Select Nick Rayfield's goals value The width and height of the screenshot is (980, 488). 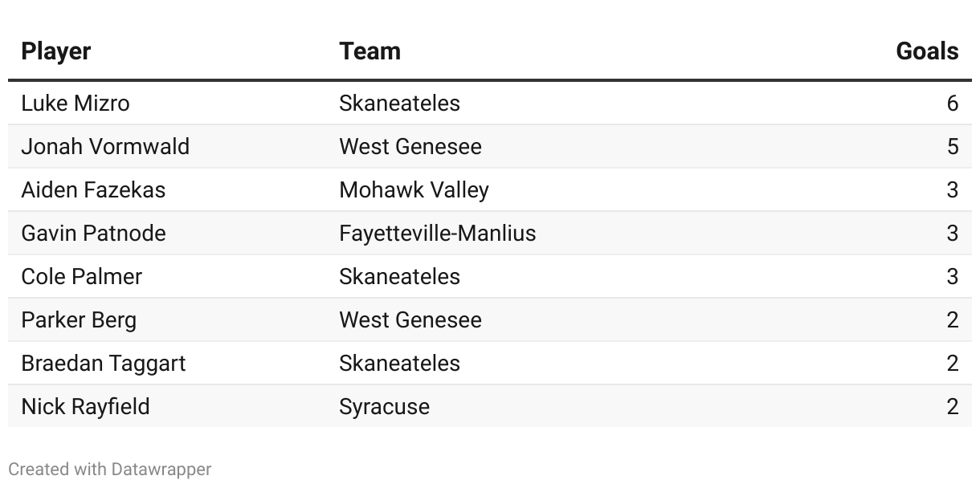click(x=952, y=407)
